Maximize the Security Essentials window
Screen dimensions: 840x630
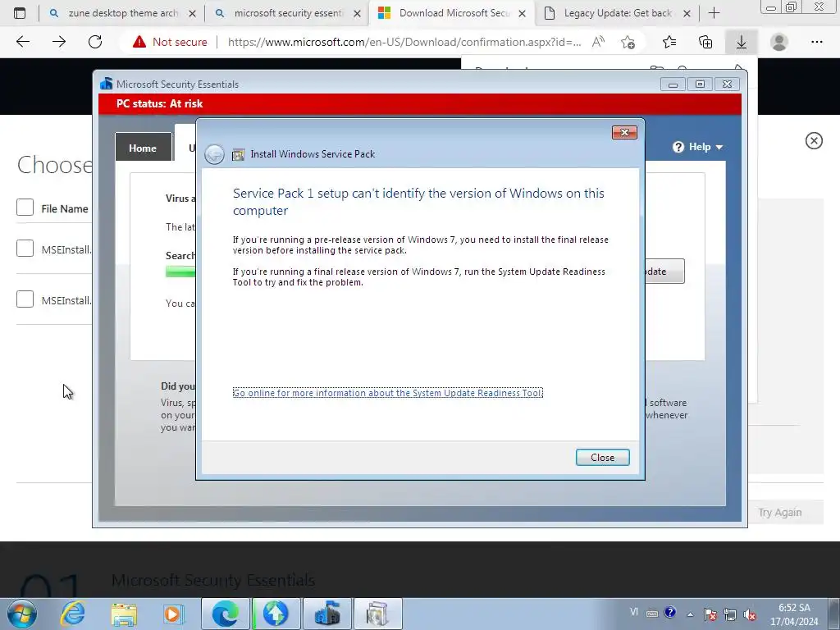coord(700,84)
